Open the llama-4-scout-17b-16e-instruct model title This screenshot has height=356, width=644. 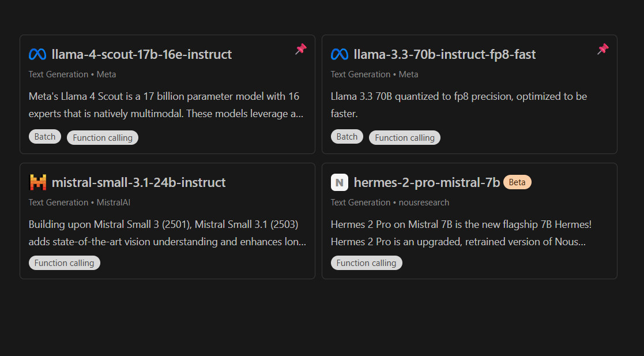142,54
